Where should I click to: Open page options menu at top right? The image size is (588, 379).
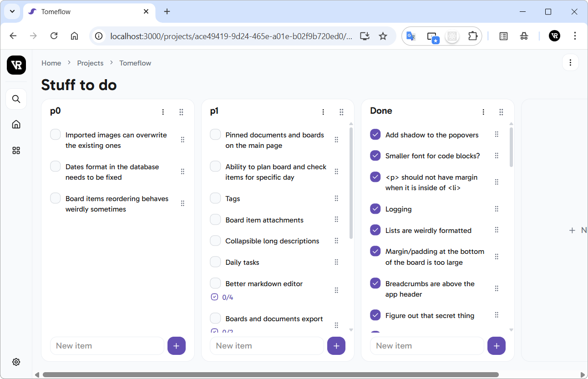point(570,63)
